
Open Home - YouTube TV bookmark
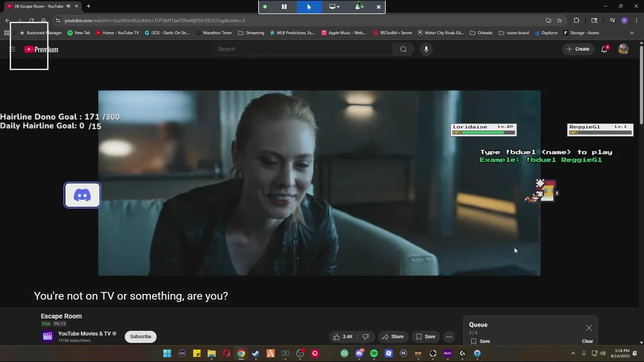(117, 33)
